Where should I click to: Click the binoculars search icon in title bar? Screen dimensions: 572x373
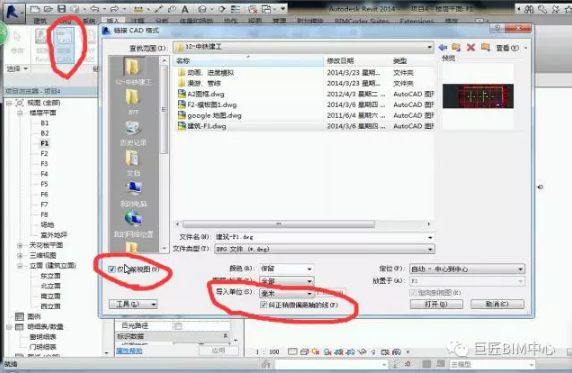point(529,9)
